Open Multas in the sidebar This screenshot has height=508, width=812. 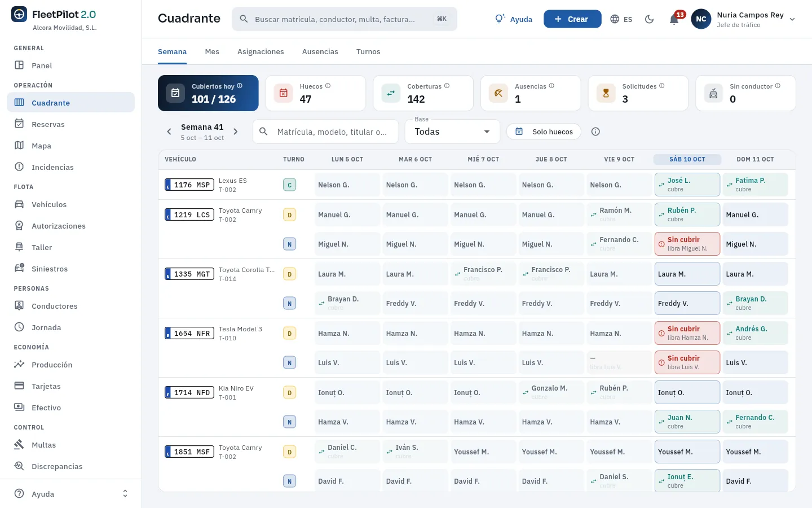coord(70,445)
